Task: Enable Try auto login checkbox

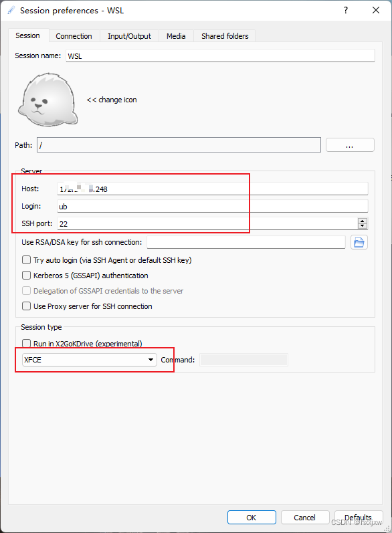Action: coord(26,260)
